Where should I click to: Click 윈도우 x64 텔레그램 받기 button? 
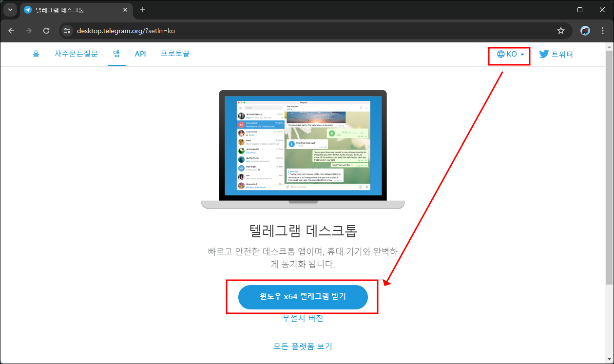point(303,297)
